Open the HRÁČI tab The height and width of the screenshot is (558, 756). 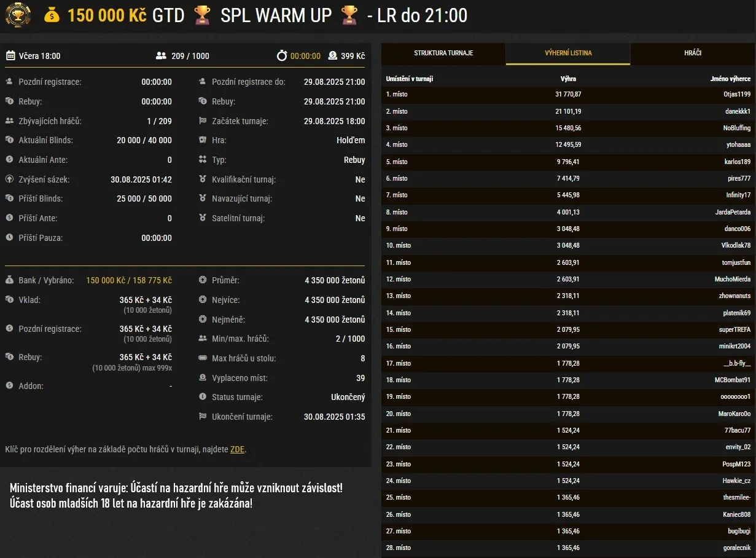693,53
